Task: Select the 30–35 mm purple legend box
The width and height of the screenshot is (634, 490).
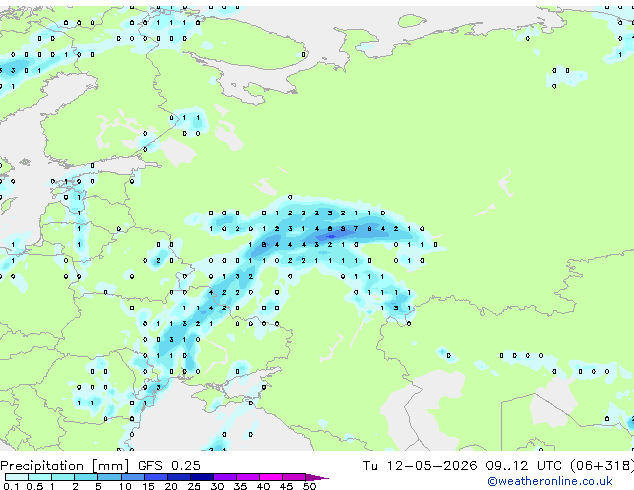Action: pyautogui.click(x=224, y=477)
